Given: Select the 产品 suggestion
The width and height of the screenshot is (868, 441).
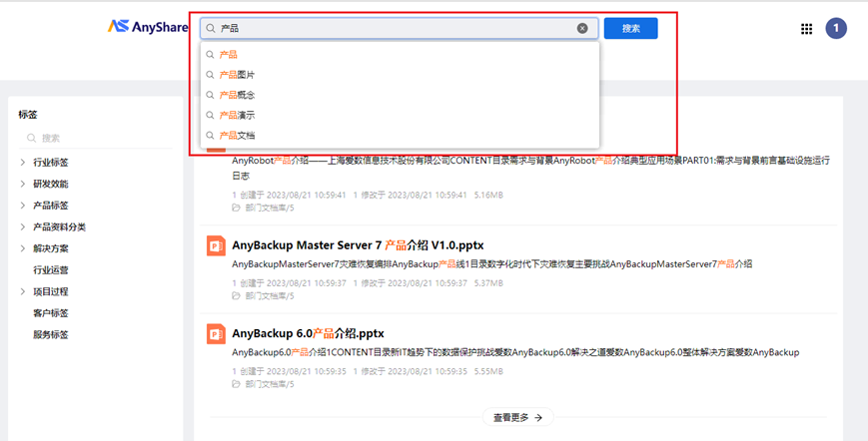Looking at the screenshot, I should 400,54.
